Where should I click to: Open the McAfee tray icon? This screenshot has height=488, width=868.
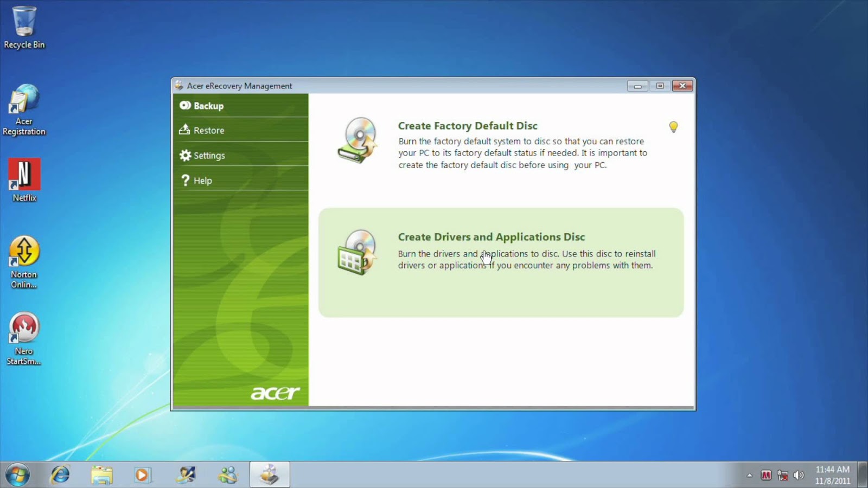pos(766,476)
